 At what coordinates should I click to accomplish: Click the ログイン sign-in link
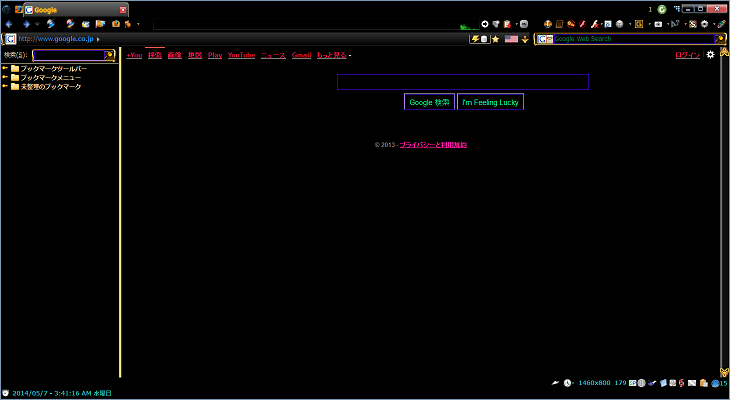pos(687,55)
